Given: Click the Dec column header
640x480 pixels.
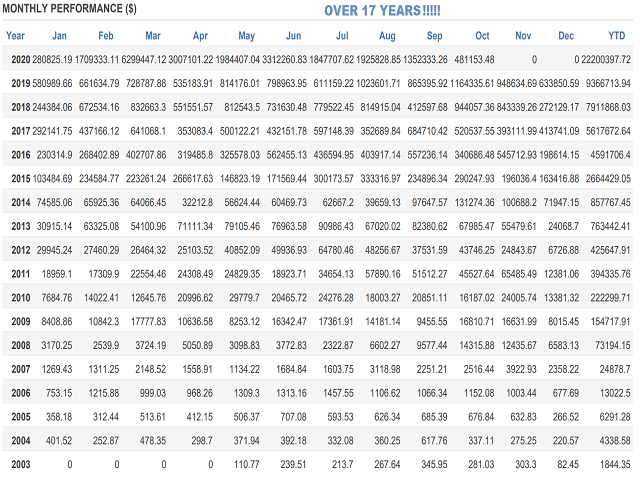Looking at the screenshot, I should (566, 36).
